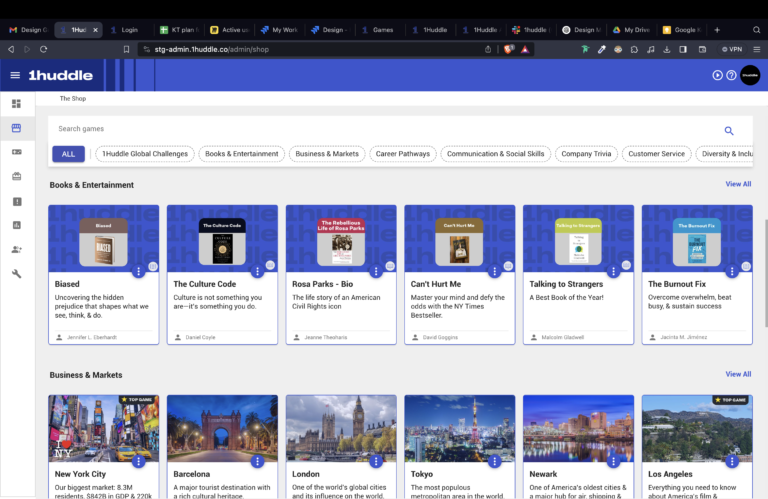Open the hamburger menu next to 1huddle logo
The image size is (768, 499).
point(15,75)
